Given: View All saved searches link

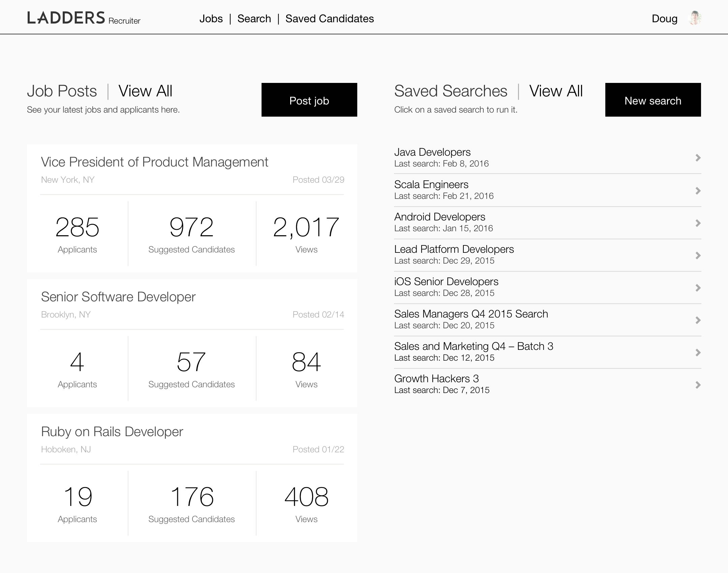Looking at the screenshot, I should coord(556,91).
